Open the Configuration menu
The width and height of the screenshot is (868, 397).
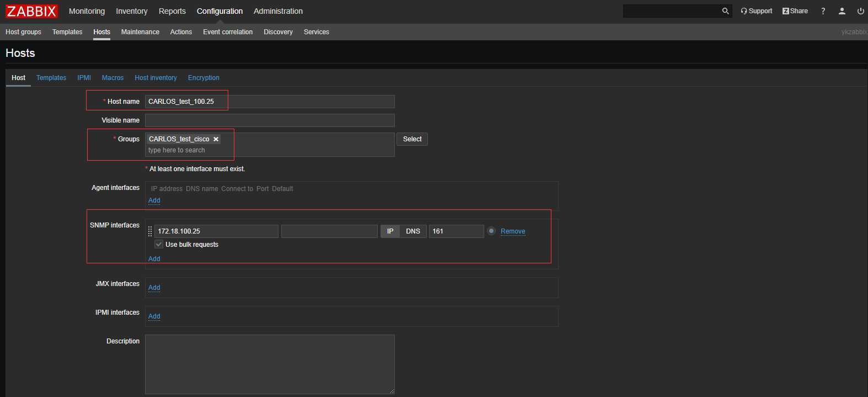(219, 11)
